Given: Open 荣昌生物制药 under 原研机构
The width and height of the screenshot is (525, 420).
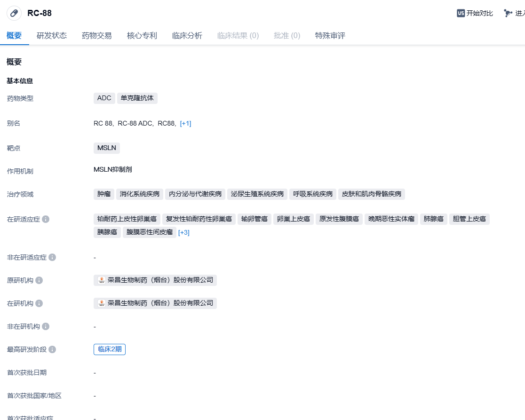Looking at the screenshot, I should 155,280.
